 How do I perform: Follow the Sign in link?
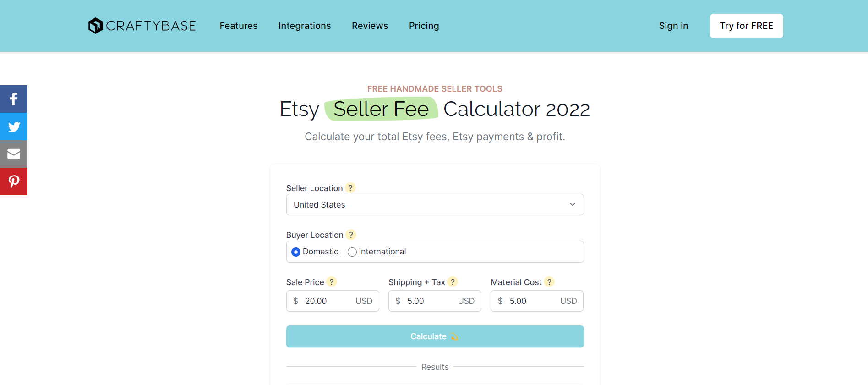click(x=673, y=26)
